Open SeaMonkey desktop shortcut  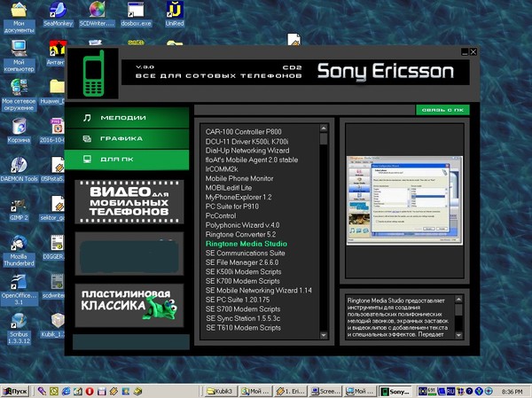58,14
